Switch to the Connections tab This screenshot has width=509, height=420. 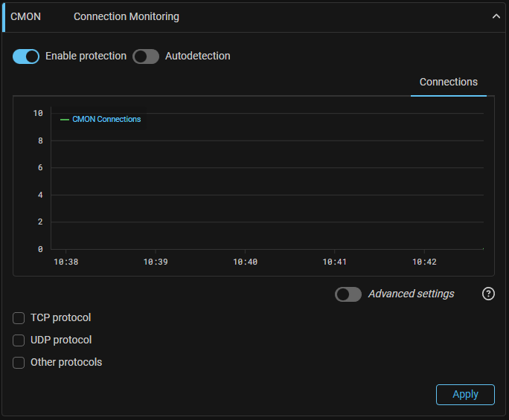[x=448, y=82]
